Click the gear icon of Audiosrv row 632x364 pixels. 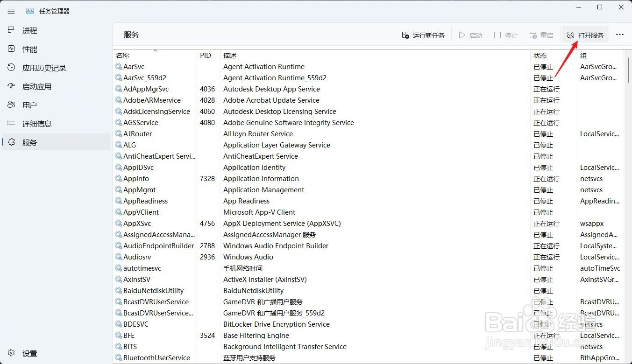click(x=119, y=257)
